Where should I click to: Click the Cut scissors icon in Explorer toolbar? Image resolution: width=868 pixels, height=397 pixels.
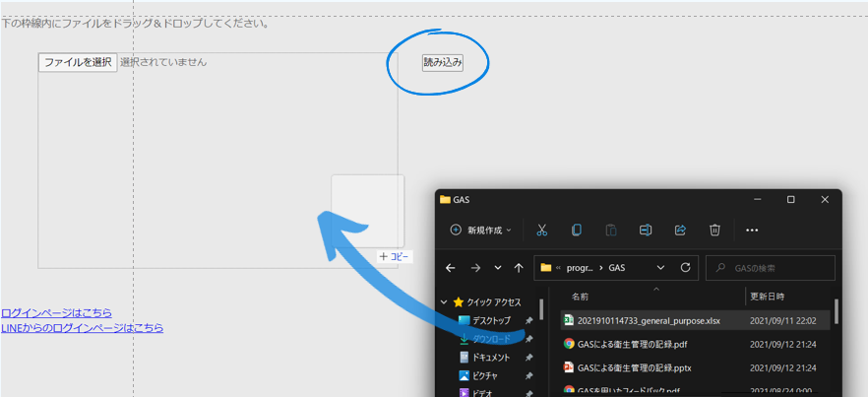[x=541, y=230]
